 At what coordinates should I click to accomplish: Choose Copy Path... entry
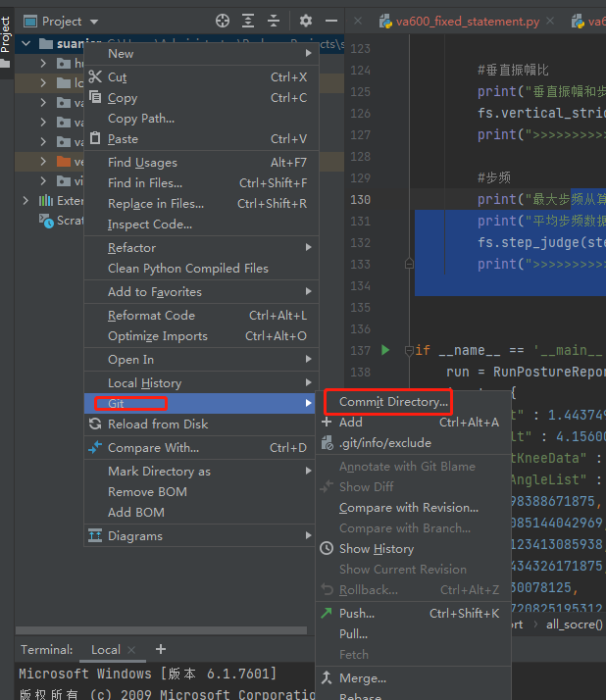(201, 119)
